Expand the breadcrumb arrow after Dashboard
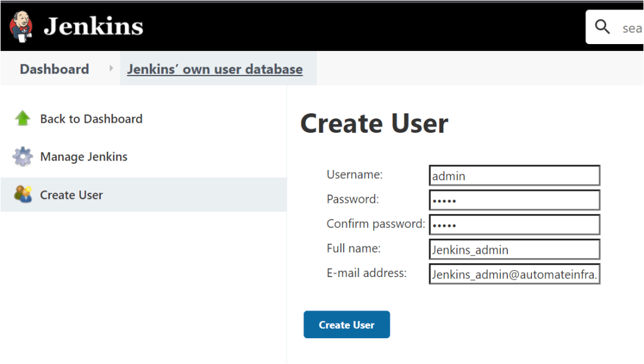 tap(111, 69)
